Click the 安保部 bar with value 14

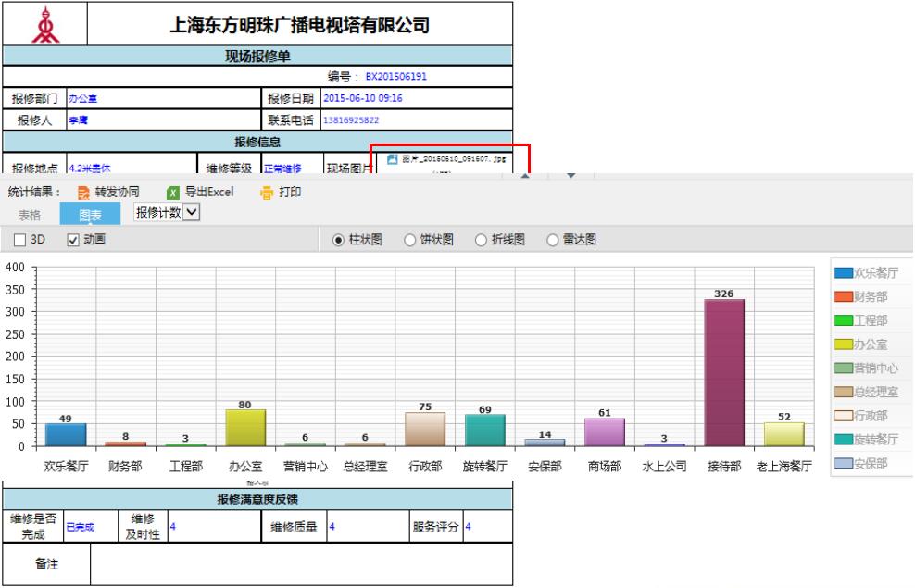[545, 444]
